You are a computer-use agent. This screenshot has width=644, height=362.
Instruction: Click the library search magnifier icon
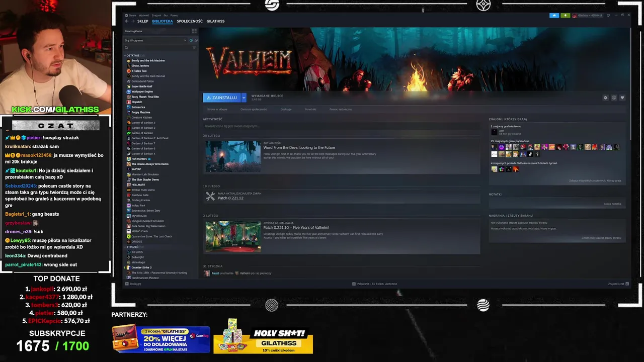point(126,48)
